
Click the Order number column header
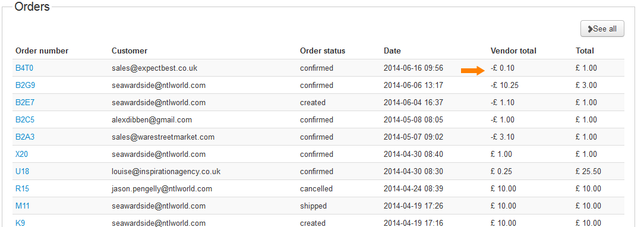tap(42, 51)
